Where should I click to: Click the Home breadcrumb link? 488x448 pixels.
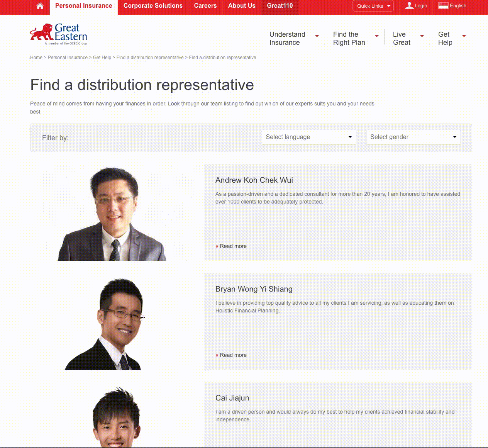[x=36, y=58]
